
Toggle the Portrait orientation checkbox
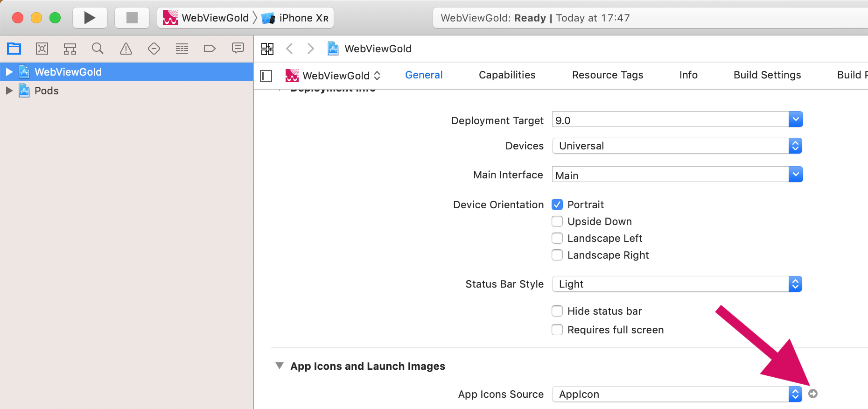(x=557, y=204)
